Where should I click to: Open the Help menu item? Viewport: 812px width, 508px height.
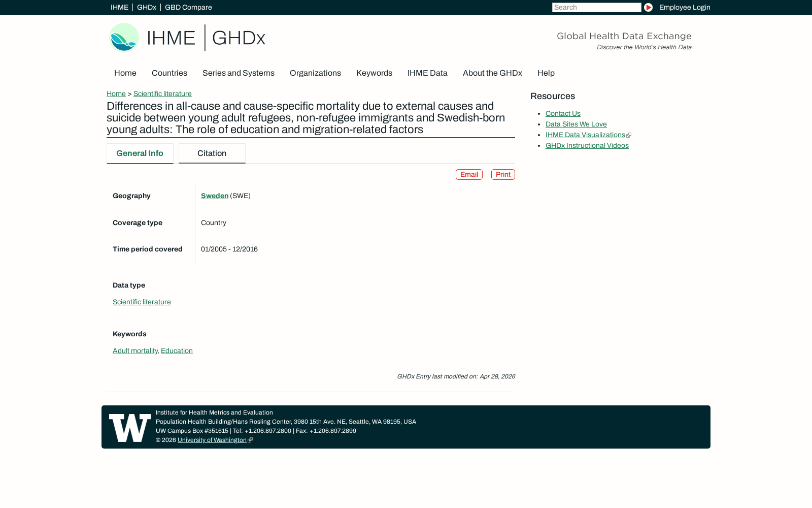click(546, 73)
